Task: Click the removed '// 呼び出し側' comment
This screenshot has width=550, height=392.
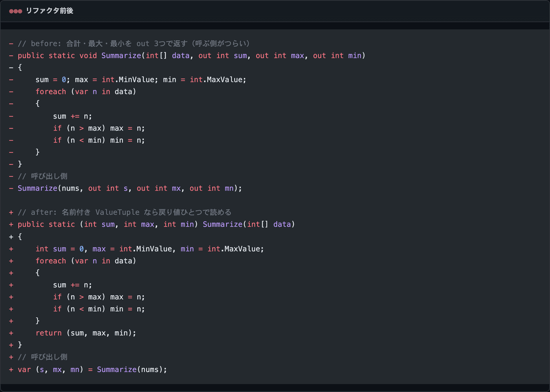Action: (x=43, y=176)
